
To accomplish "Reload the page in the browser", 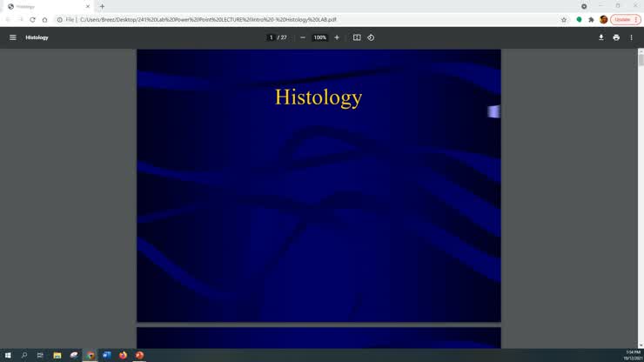I will (x=32, y=19).
